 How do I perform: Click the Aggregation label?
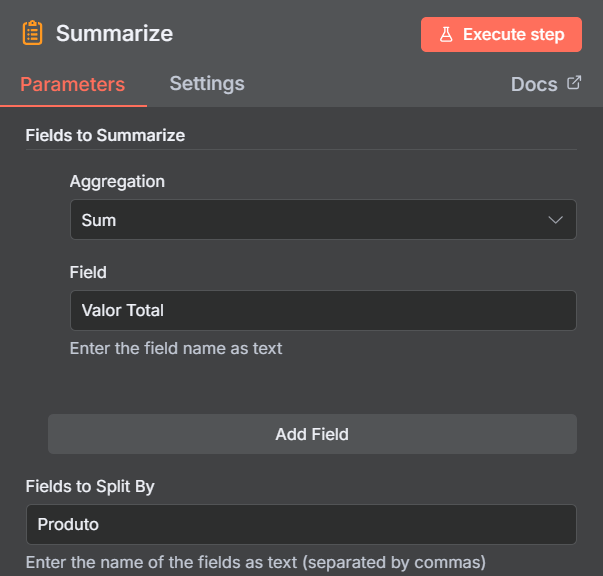point(117,181)
